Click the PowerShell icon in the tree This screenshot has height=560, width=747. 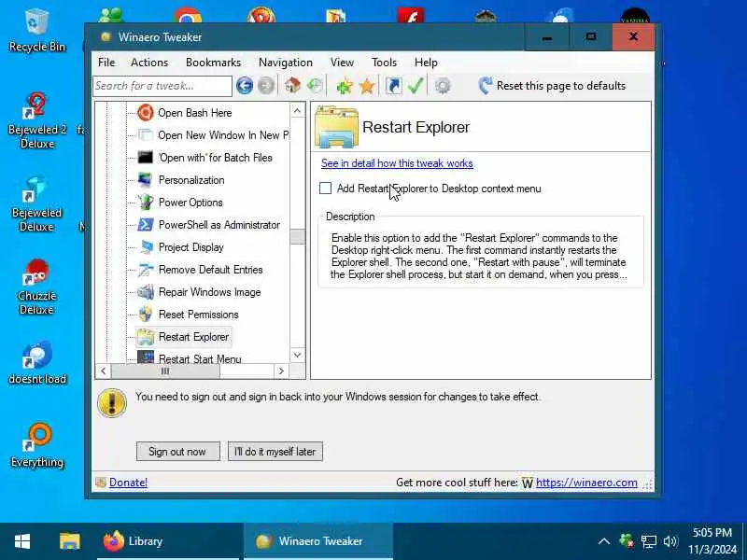(146, 225)
